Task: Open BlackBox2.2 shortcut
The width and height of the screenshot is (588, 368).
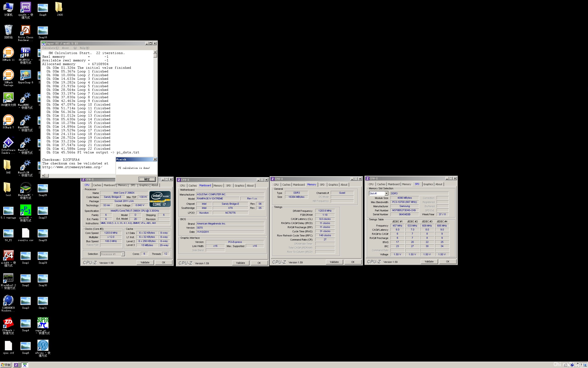Action: (x=8, y=281)
